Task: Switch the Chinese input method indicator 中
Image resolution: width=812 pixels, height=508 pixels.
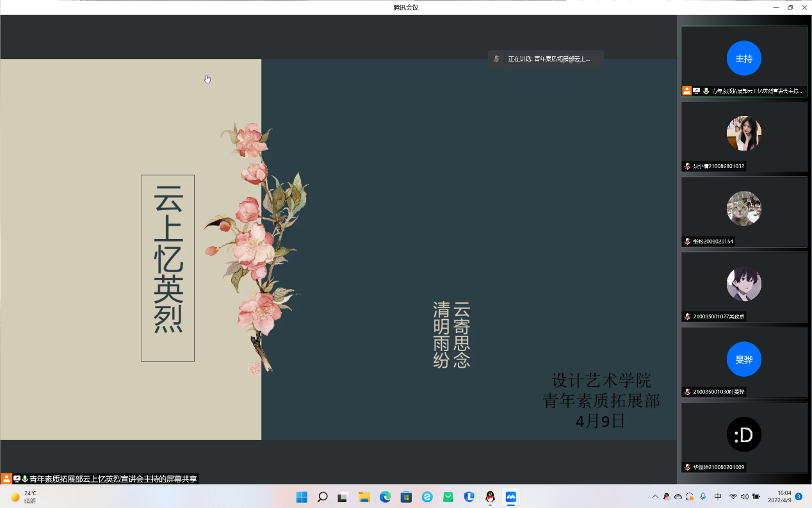Action: point(718,496)
